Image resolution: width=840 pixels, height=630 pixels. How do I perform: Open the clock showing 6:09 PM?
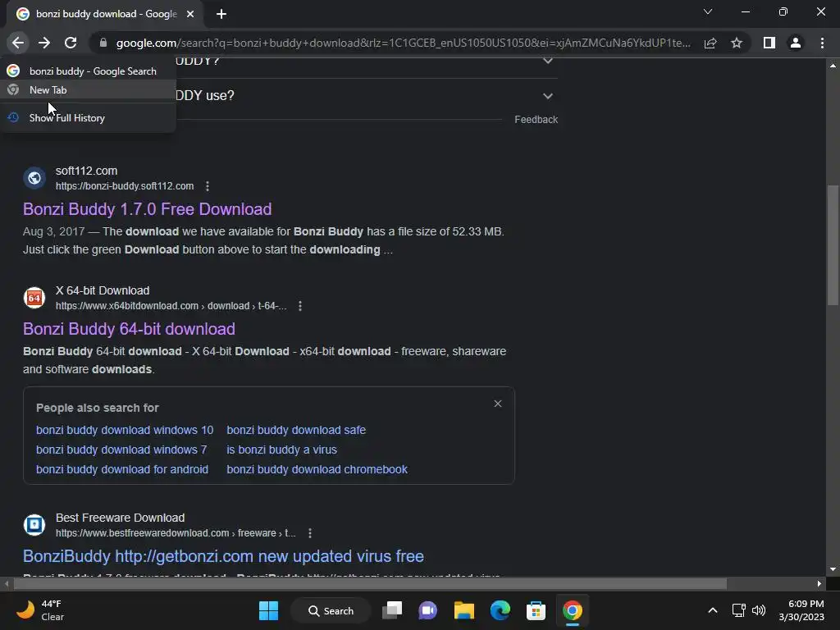pos(801,610)
